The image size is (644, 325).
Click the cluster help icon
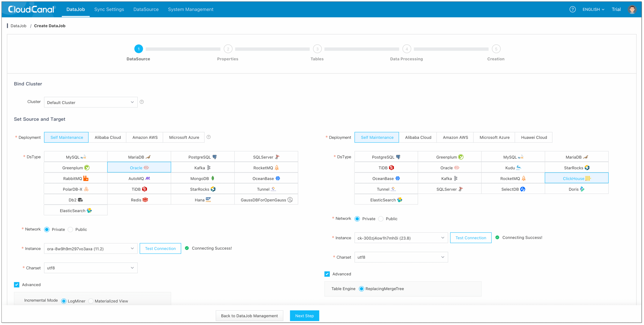[x=142, y=102]
